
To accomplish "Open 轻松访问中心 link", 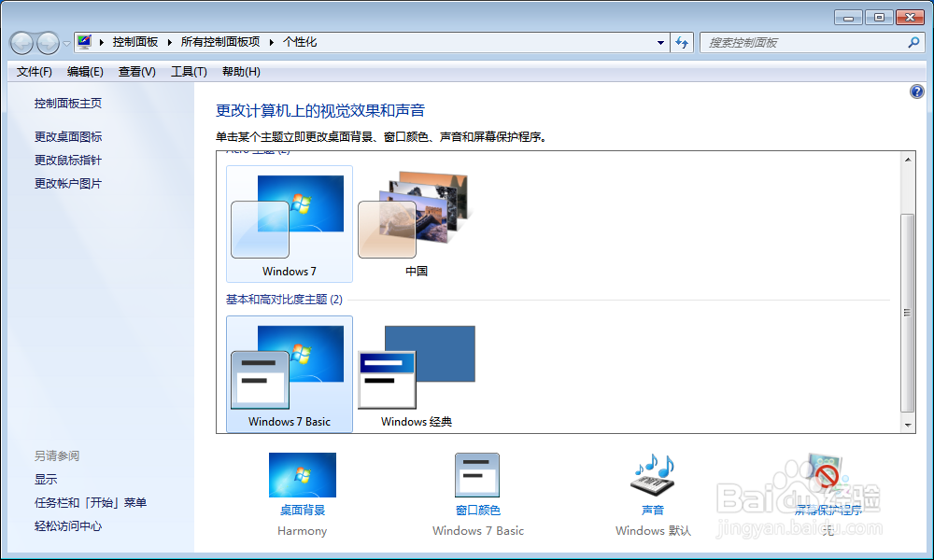I will (68, 526).
